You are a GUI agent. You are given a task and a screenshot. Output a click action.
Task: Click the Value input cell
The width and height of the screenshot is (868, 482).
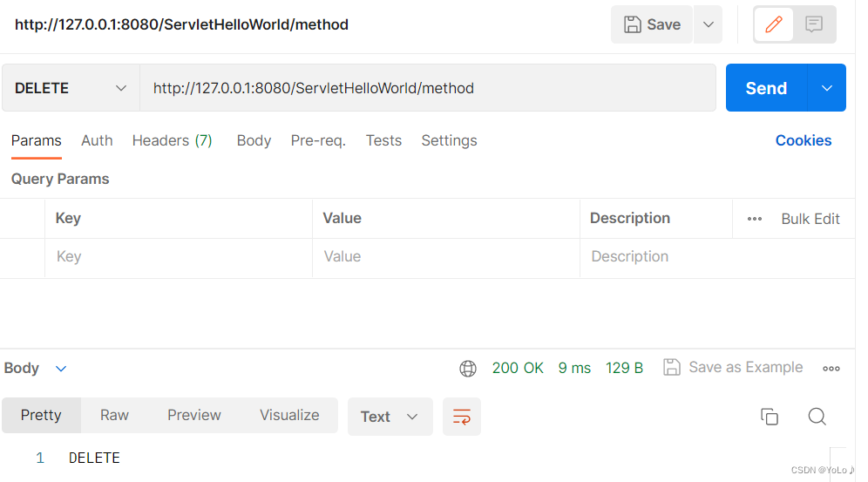pos(446,257)
